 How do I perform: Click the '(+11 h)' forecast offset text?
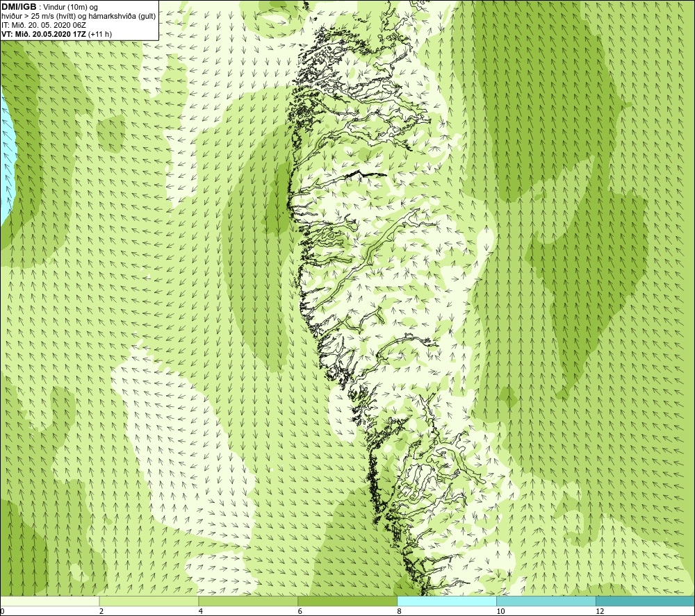100,34
